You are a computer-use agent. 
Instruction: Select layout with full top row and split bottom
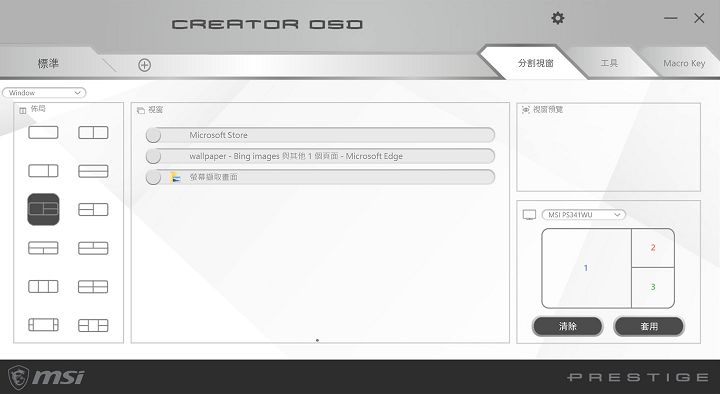(x=43, y=248)
